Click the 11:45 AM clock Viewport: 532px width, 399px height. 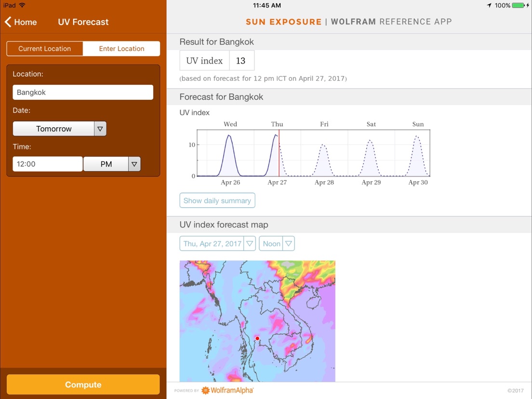[266, 5]
